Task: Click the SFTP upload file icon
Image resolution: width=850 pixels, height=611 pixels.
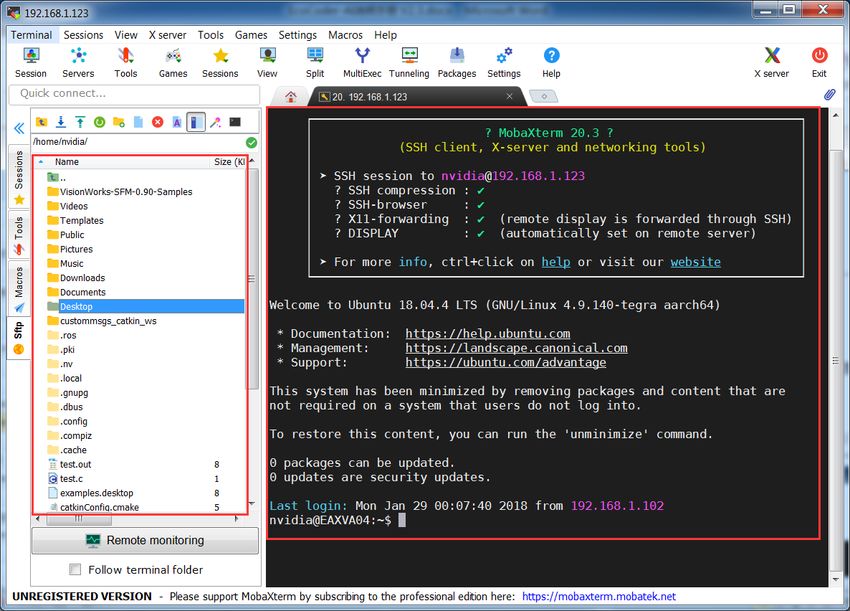Action: coord(80,122)
